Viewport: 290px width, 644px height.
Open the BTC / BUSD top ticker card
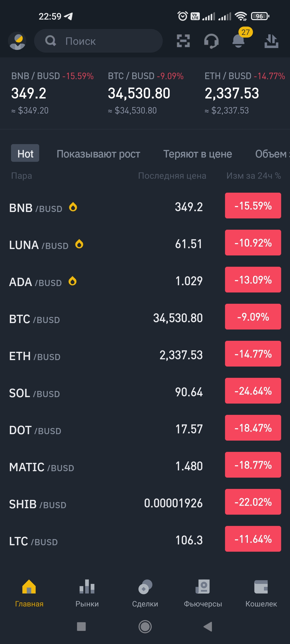tap(146, 93)
